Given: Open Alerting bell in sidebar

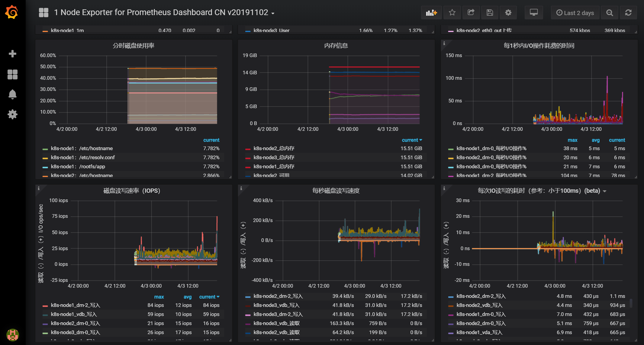Looking at the screenshot, I should pos(12,94).
